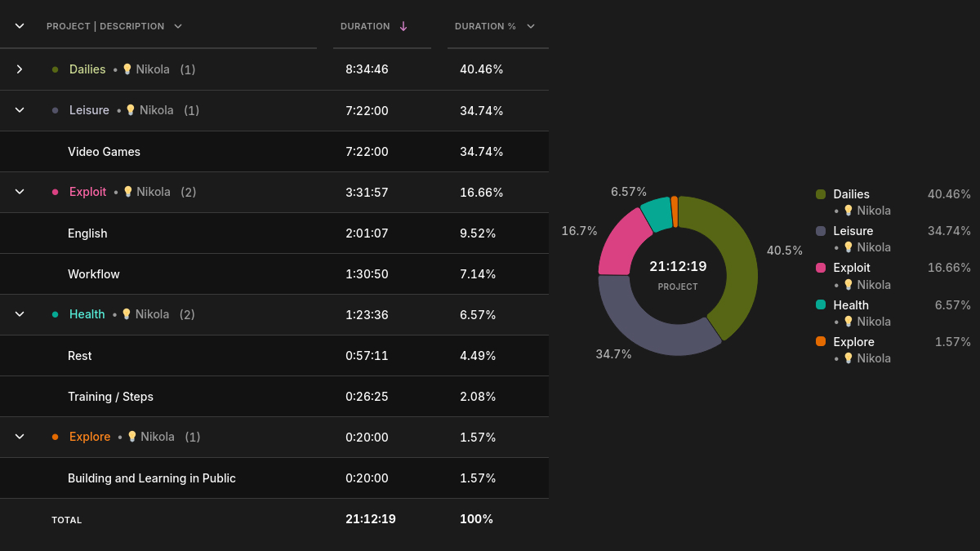Click the 16.7% chart label
This screenshot has height=551, width=980.
pyautogui.click(x=579, y=231)
